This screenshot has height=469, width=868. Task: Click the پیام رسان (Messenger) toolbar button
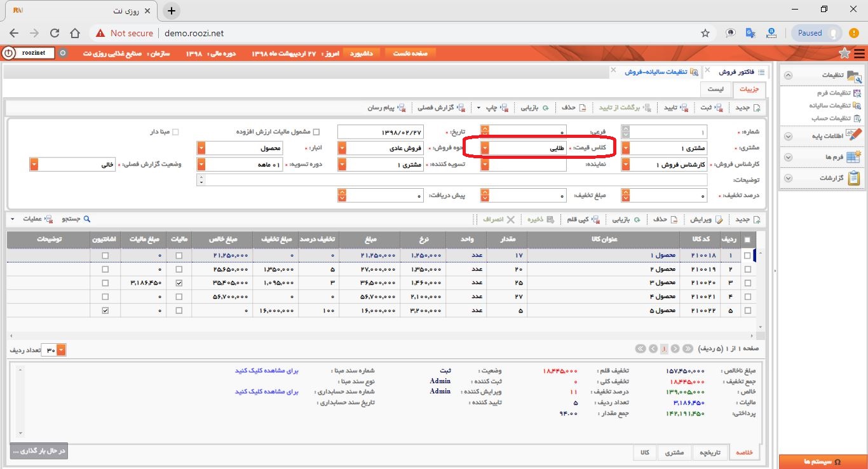386,107
